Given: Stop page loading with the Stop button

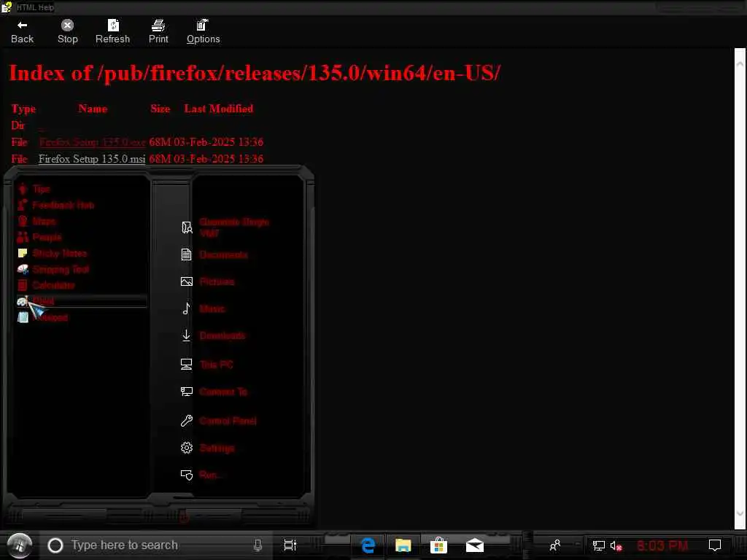Looking at the screenshot, I should pos(68,32).
